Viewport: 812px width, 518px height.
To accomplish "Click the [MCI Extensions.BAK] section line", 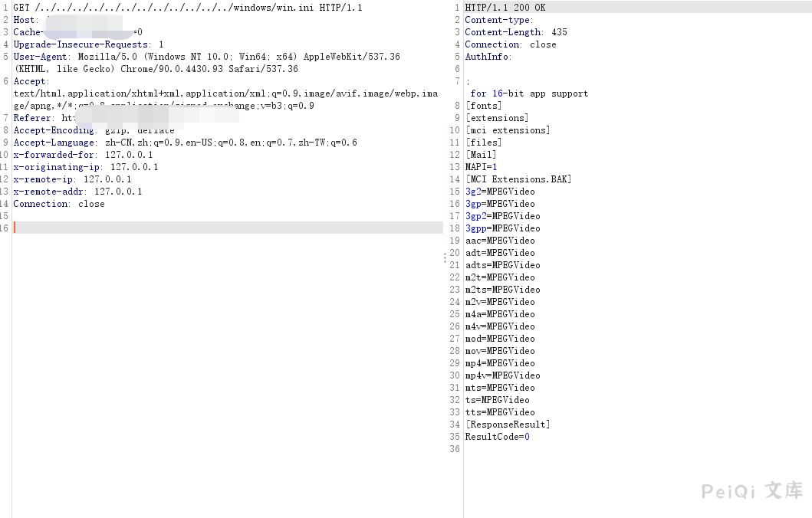I will (518, 179).
